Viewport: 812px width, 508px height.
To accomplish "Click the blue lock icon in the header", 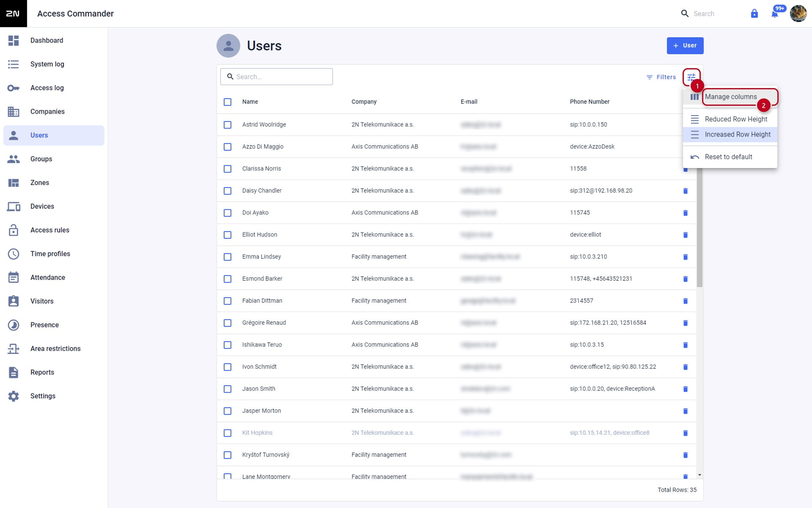I will pyautogui.click(x=754, y=14).
